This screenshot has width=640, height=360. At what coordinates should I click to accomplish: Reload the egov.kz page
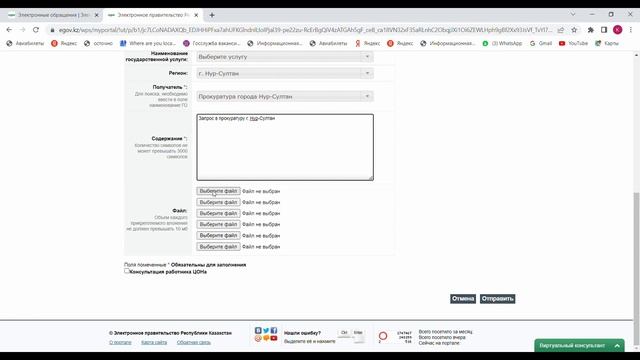click(36, 30)
